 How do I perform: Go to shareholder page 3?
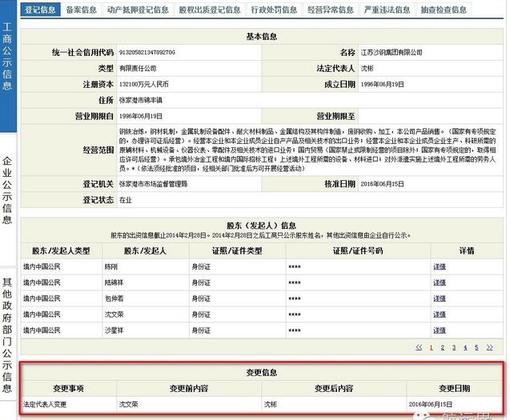(454, 347)
